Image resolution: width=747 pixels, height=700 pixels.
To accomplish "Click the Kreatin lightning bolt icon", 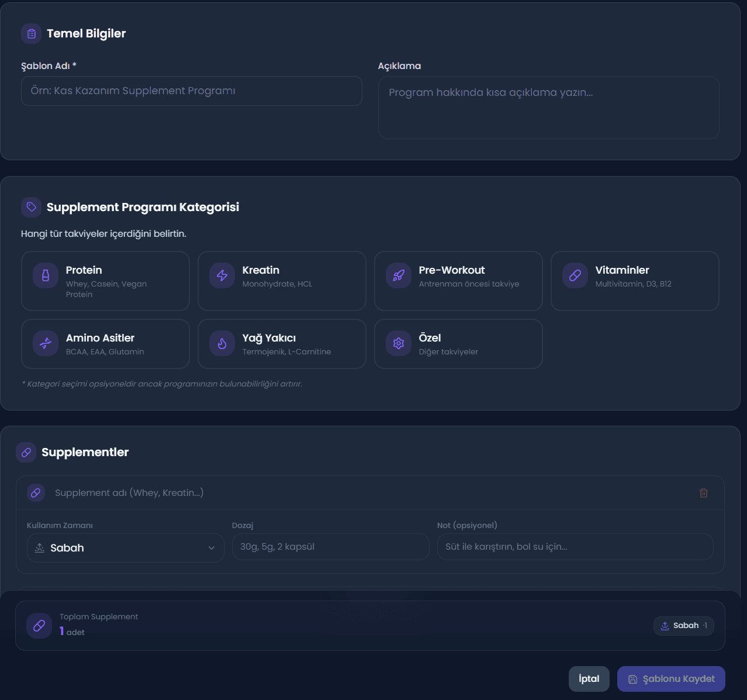I will pyautogui.click(x=222, y=275).
